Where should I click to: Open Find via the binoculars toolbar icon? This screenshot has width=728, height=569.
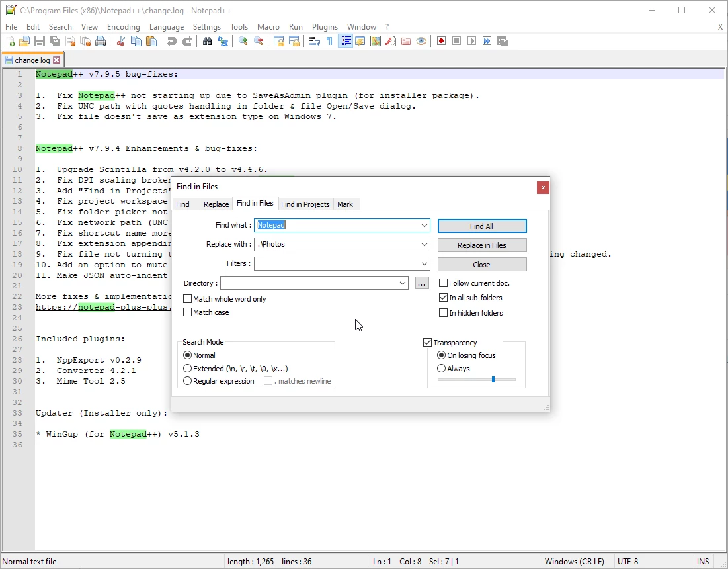208,41
